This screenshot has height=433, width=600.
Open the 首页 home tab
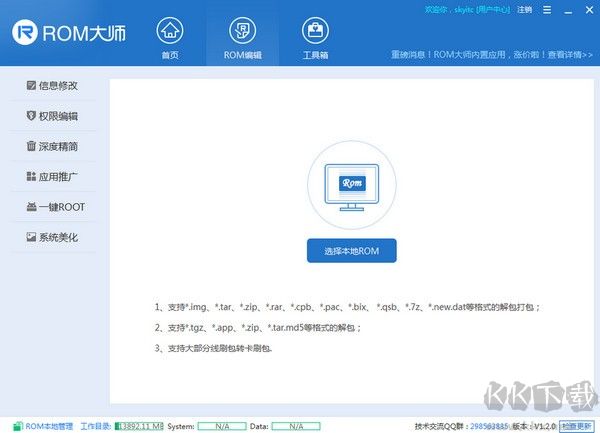[170, 38]
